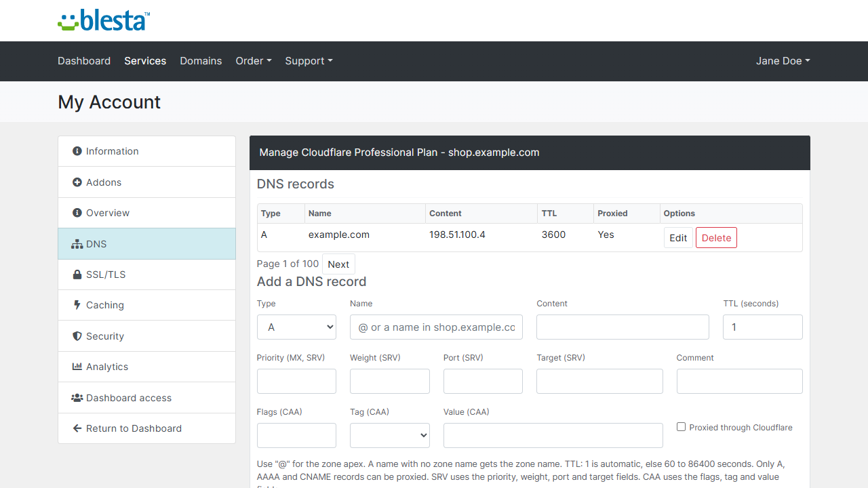Open Services in top navigation

[145, 61]
